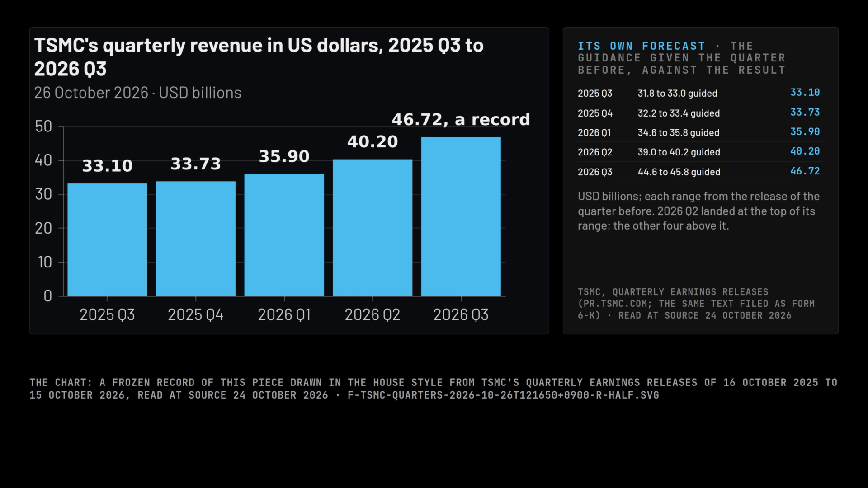868x488 pixels.
Task: Click the y-axis tick label 50
Action: coord(43,127)
